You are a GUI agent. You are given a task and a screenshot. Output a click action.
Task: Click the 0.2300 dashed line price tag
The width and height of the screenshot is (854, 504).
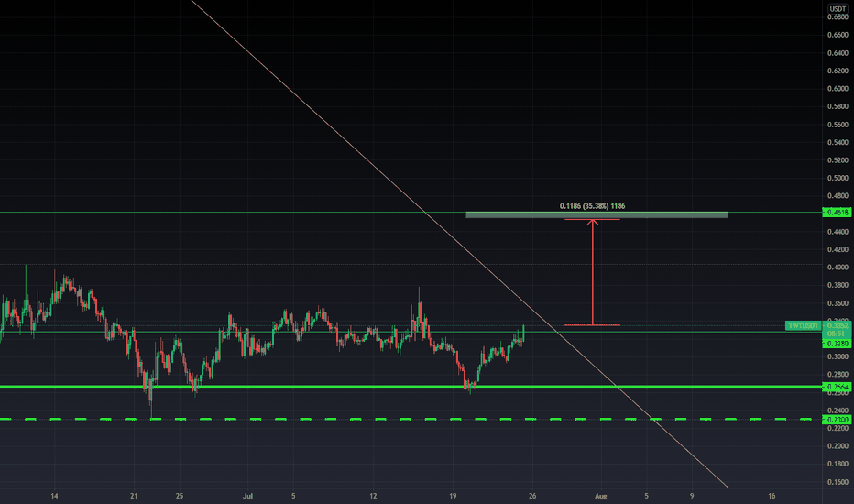[x=838, y=420]
